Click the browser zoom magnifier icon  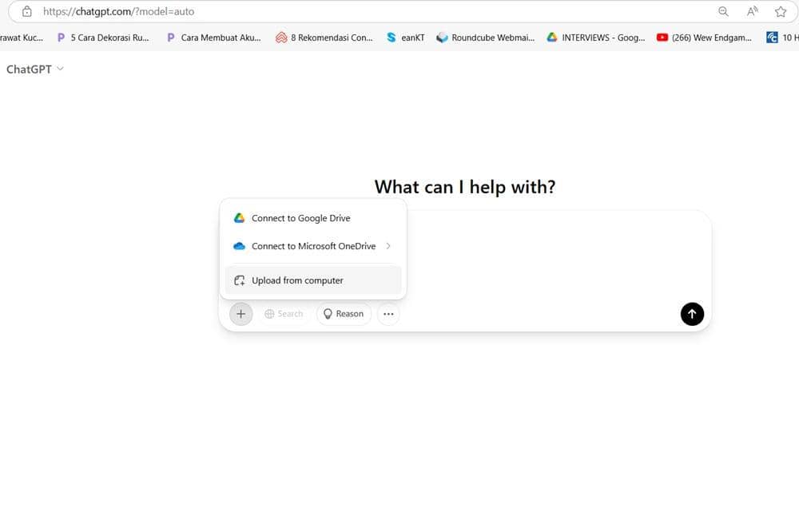723,12
